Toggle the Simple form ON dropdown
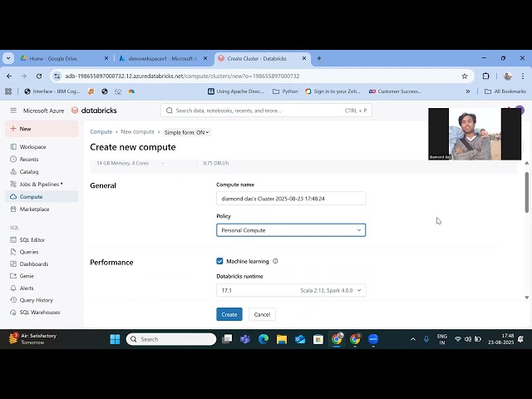Image resolution: width=532 pixels, height=399 pixels. point(186,132)
